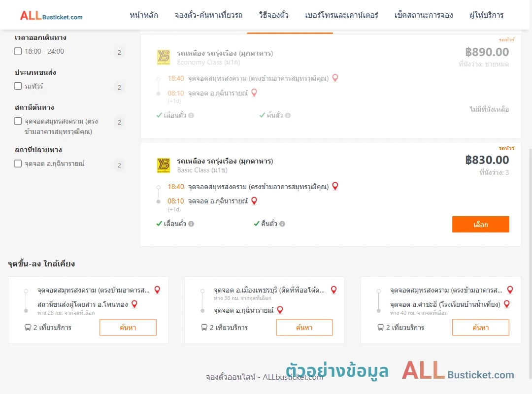The height and width of the screenshot is (394, 532).
Task: Click ค้นหา in the คำชะอี nearby card
Action: click(x=480, y=328)
